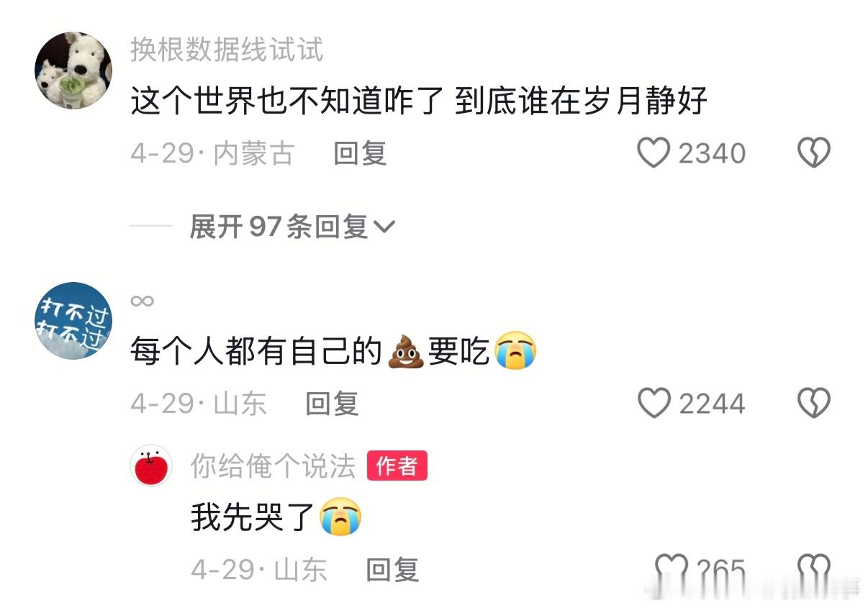868x608 pixels.
Task: Open the 打不过 blue avatar profile
Action: 73,320
